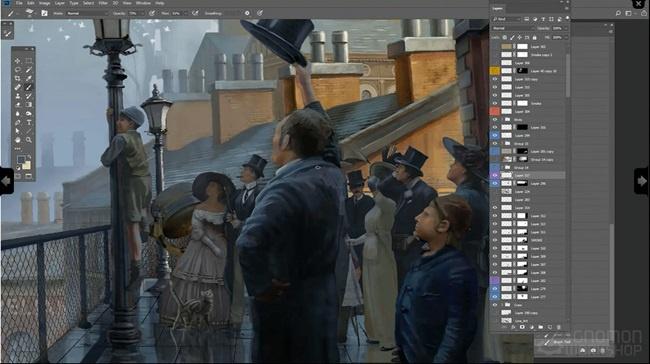Image resolution: width=650 pixels, height=364 pixels.
Task: Hide the Birds group with its eye icon
Action: (495, 119)
